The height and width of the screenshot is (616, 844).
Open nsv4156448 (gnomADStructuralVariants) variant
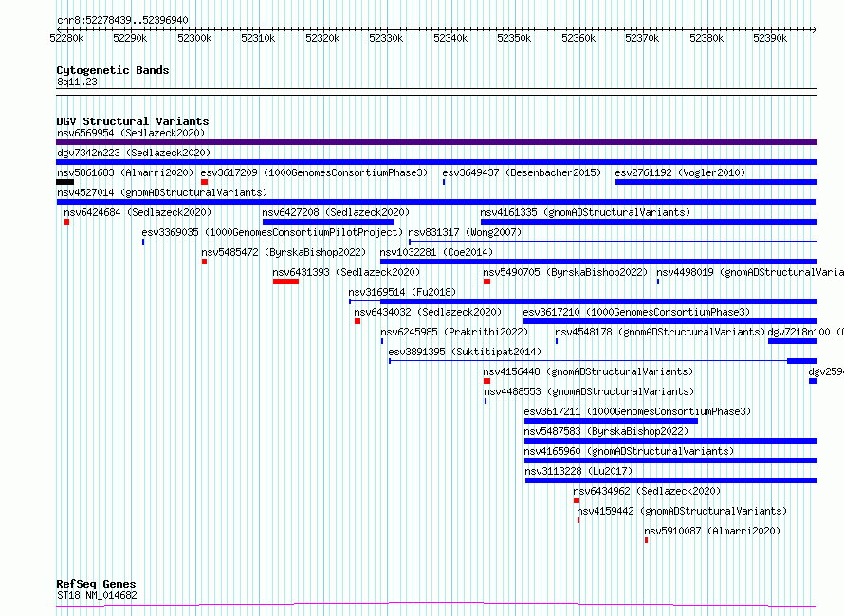pyautogui.click(x=588, y=371)
